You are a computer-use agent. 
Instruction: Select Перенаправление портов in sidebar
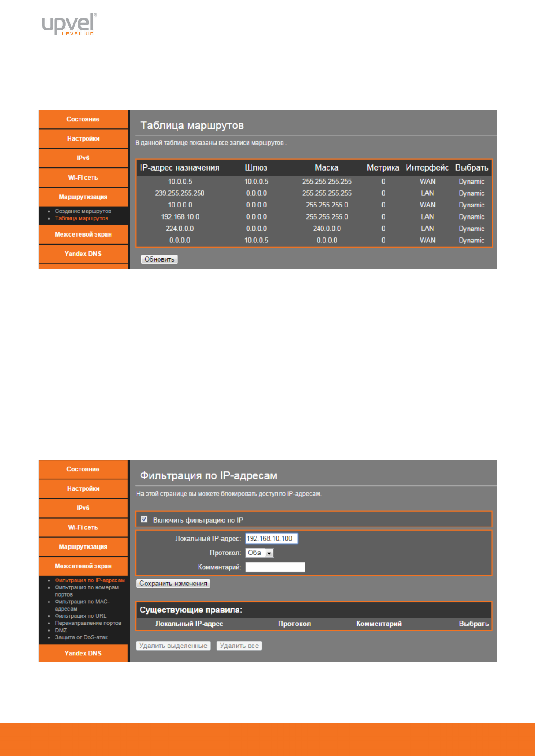[x=88, y=623]
